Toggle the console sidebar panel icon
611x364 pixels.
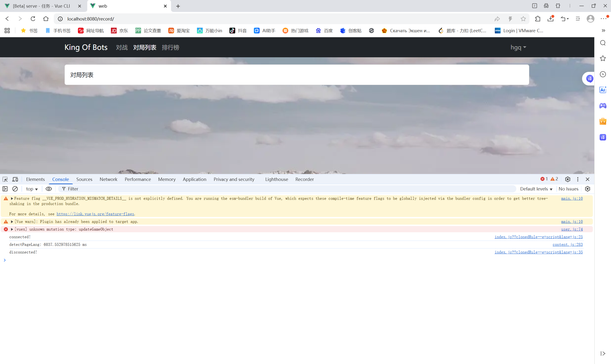coord(5,189)
